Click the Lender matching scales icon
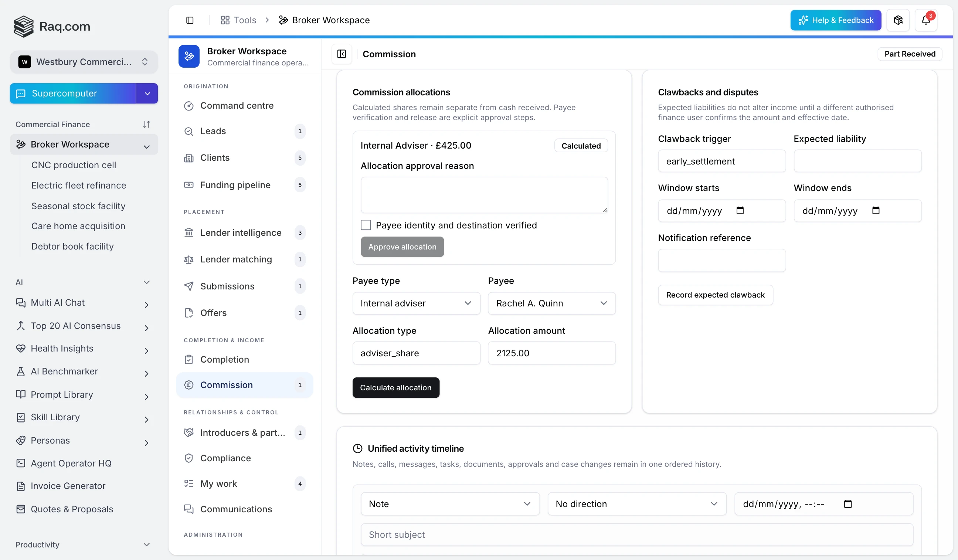958x560 pixels. 188,259
